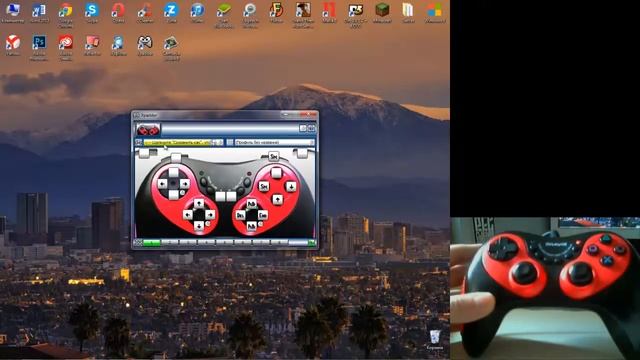Click the right face button with down arrow

(291, 187)
